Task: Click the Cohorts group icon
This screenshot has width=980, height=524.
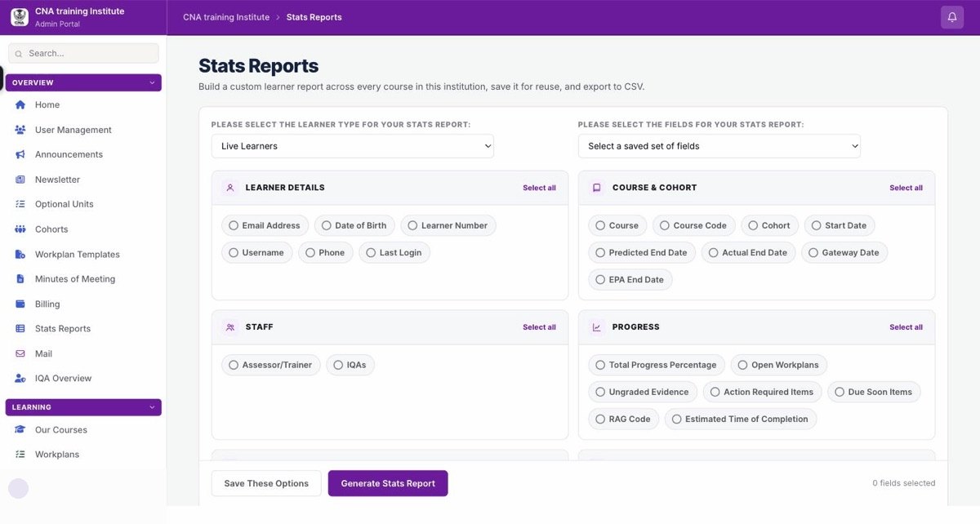Action: [20, 229]
